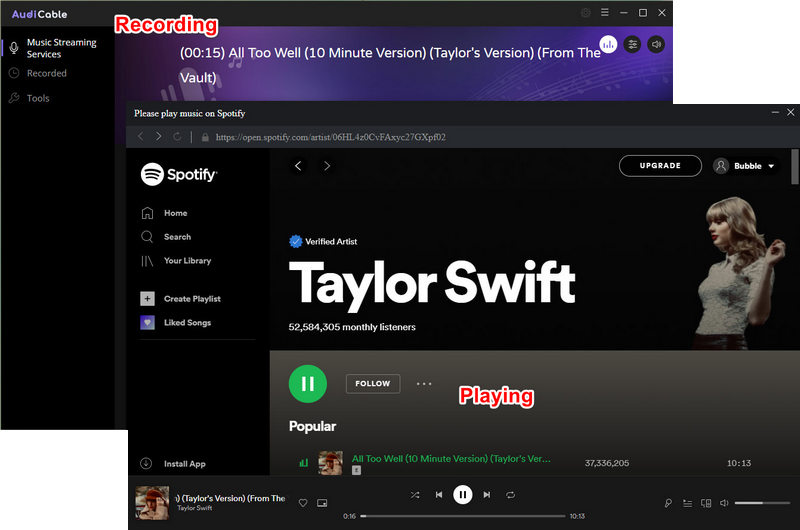Image resolution: width=800 pixels, height=530 pixels.
Task: Go forward in embedded browser toolbar
Action: [159, 136]
